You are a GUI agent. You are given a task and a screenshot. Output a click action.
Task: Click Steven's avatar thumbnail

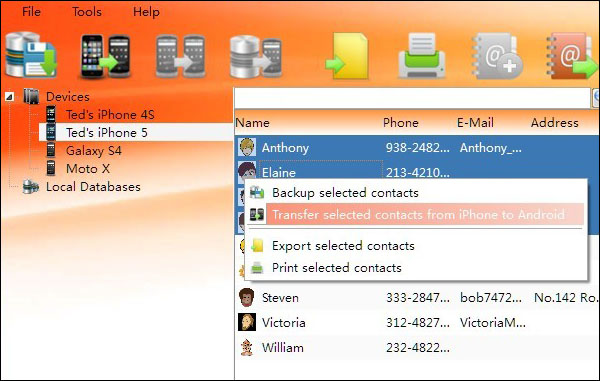click(247, 297)
